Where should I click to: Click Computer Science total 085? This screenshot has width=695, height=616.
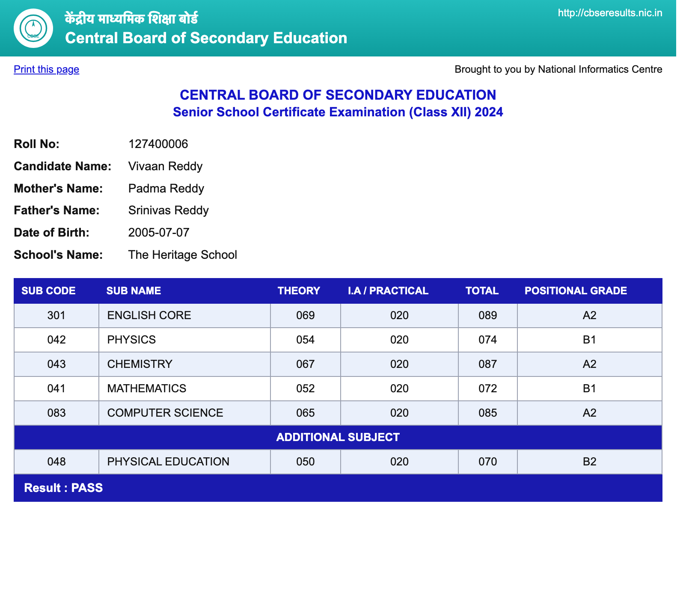pyautogui.click(x=488, y=413)
